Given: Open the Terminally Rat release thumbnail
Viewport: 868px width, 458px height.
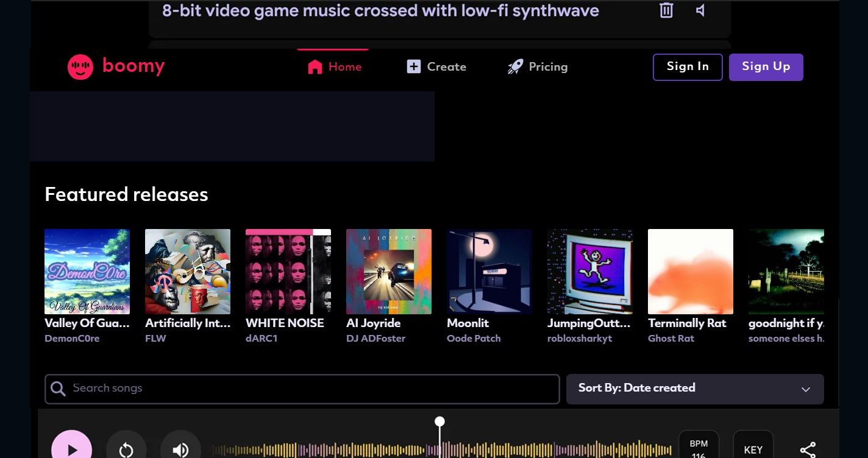Looking at the screenshot, I should coord(690,272).
